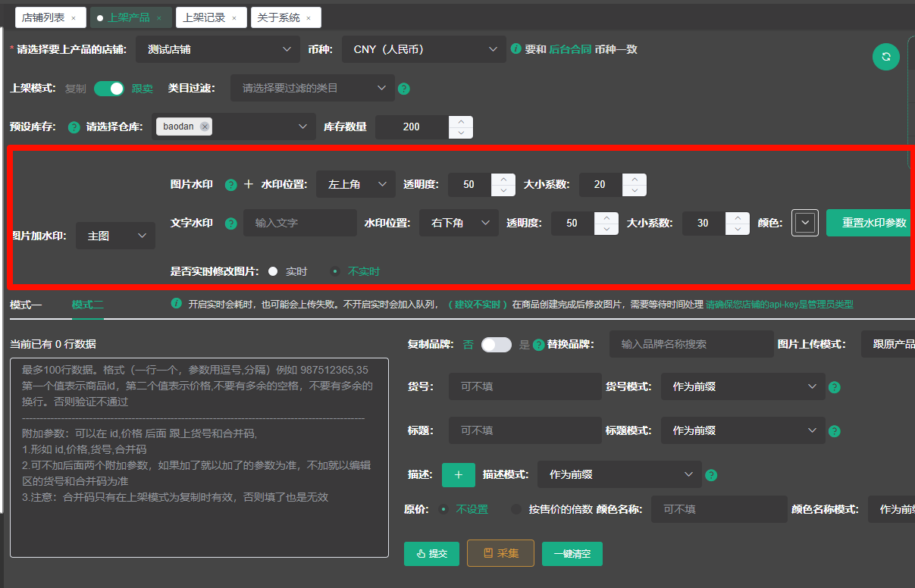
Task: Click help icon next to 类目过滤 dropdown
Action: 404,89
